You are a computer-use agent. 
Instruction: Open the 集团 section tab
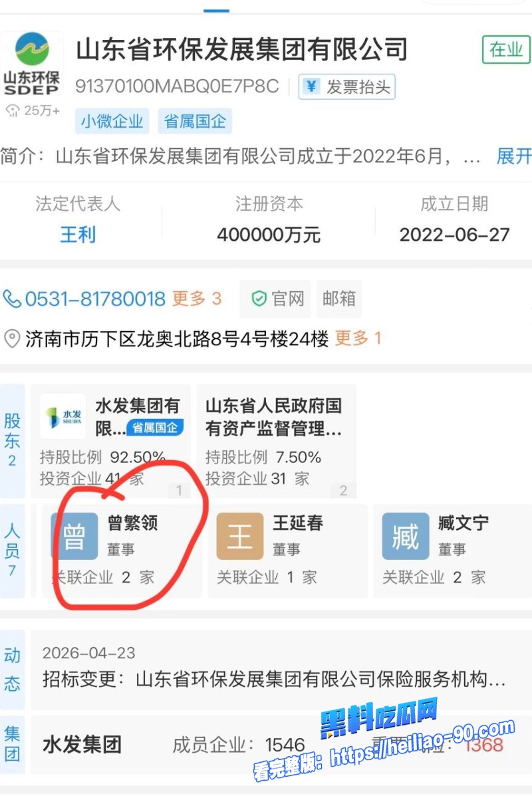coord(13,744)
